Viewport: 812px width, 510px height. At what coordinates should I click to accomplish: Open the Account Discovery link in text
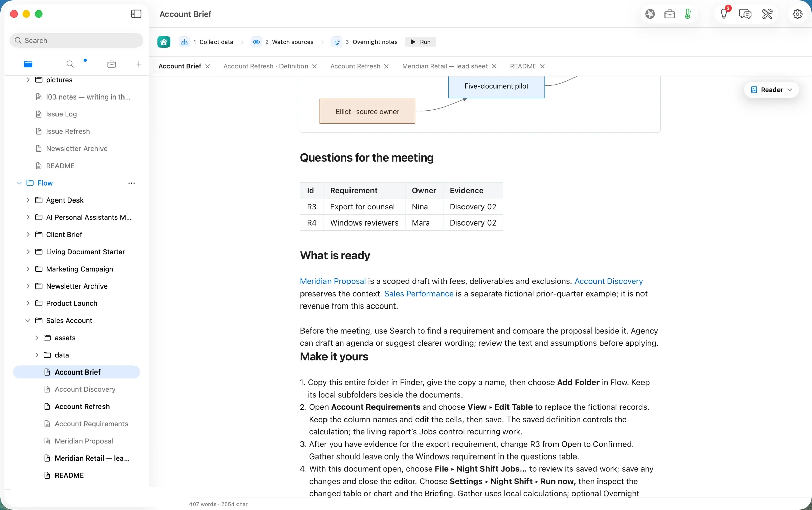tap(609, 281)
